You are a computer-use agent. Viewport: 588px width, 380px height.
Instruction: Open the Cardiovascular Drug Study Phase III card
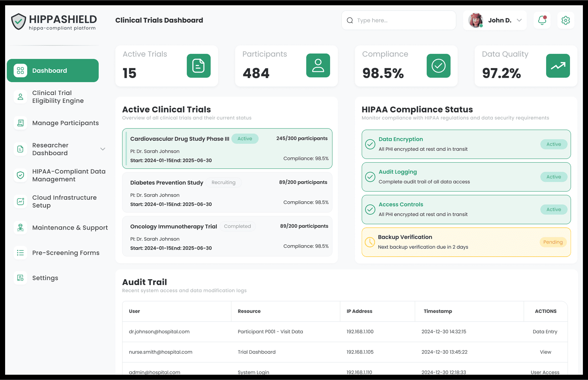[x=227, y=149]
